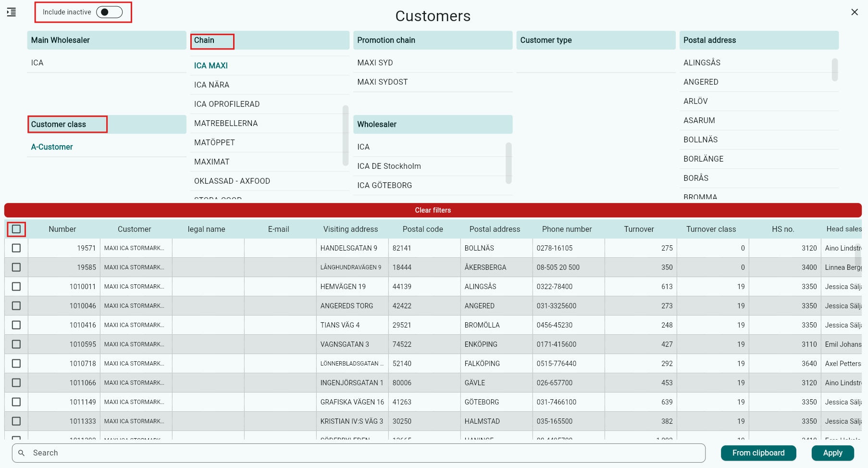The height and width of the screenshot is (468, 868).
Task: Click the Promotion chain filter header
Action: pyautogui.click(x=433, y=40)
